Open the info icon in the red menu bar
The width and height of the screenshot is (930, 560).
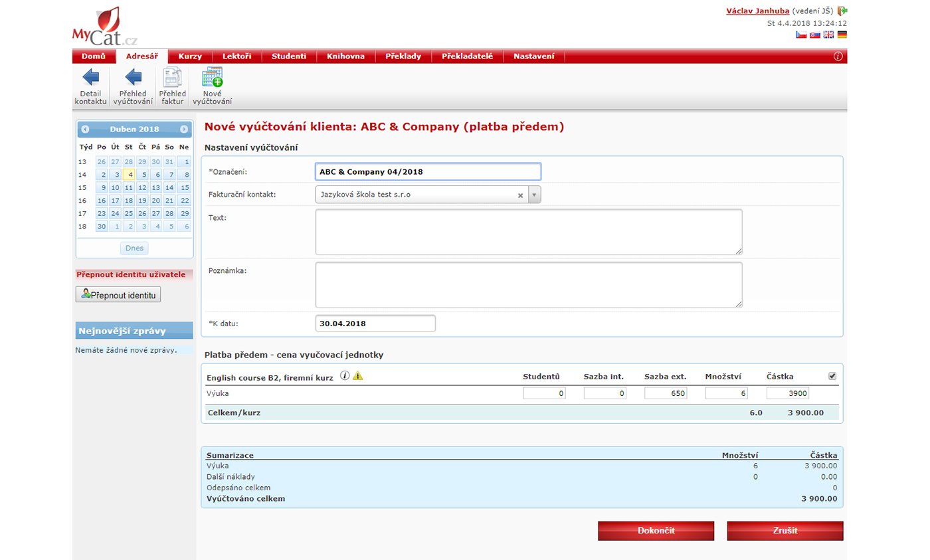pos(838,56)
